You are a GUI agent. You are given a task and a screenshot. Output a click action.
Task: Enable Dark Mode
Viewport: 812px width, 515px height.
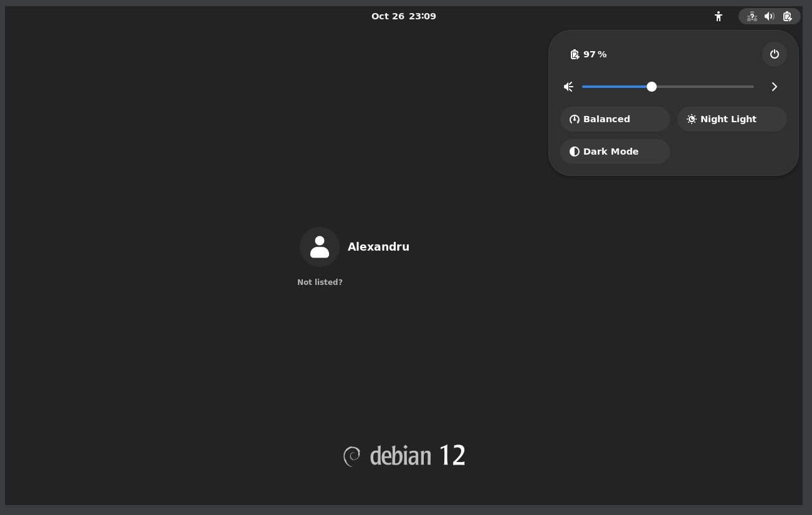[x=614, y=151]
